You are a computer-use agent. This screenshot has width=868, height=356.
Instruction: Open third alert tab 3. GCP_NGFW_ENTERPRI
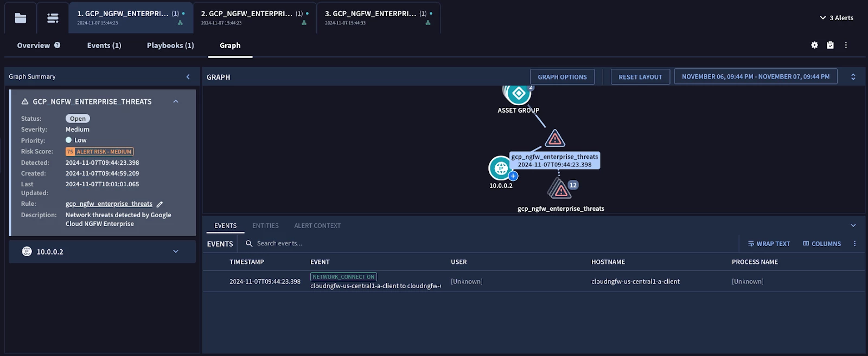pos(379,18)
